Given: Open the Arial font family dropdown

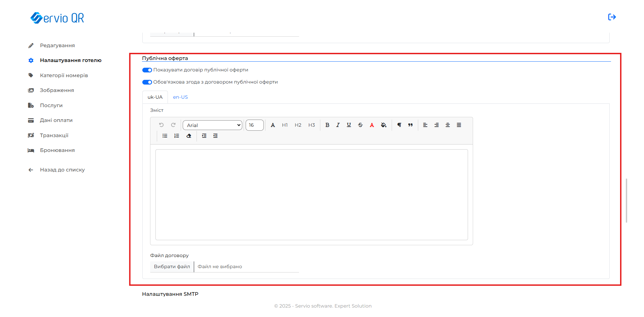Looking at the screenshot, I should pos(212,125).
